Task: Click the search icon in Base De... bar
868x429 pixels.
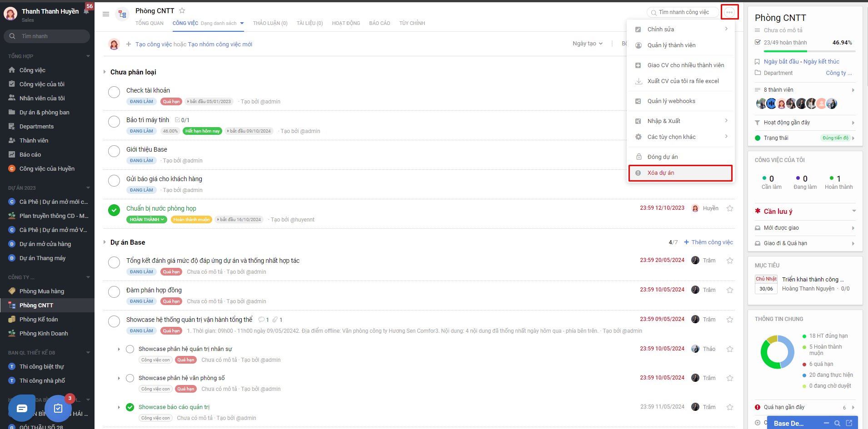Action: click(x=837, y=423)
